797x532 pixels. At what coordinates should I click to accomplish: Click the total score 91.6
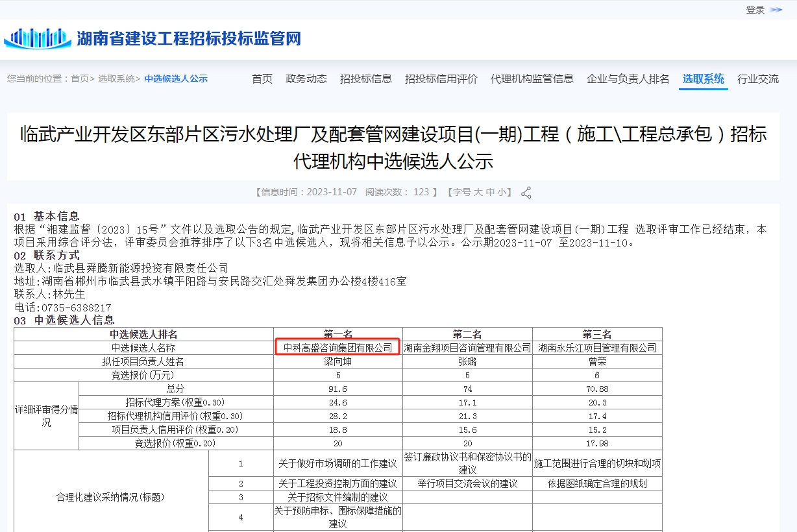point(338,389)
